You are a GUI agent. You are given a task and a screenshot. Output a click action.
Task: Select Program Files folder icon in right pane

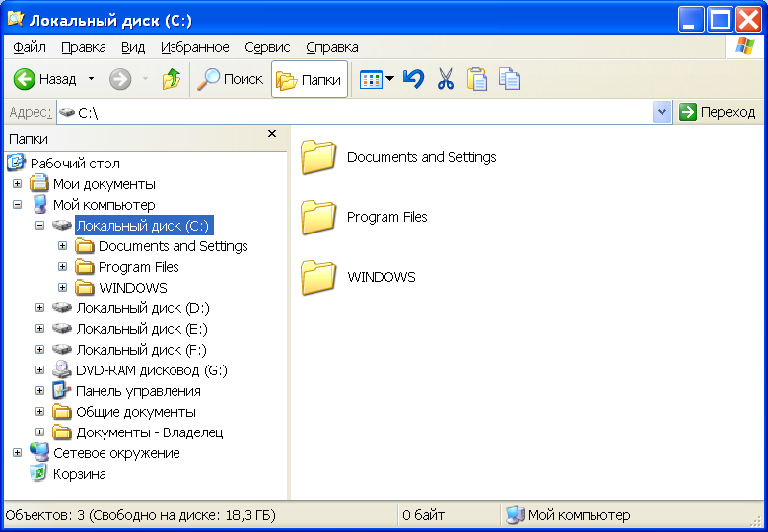tap(318, 217)
